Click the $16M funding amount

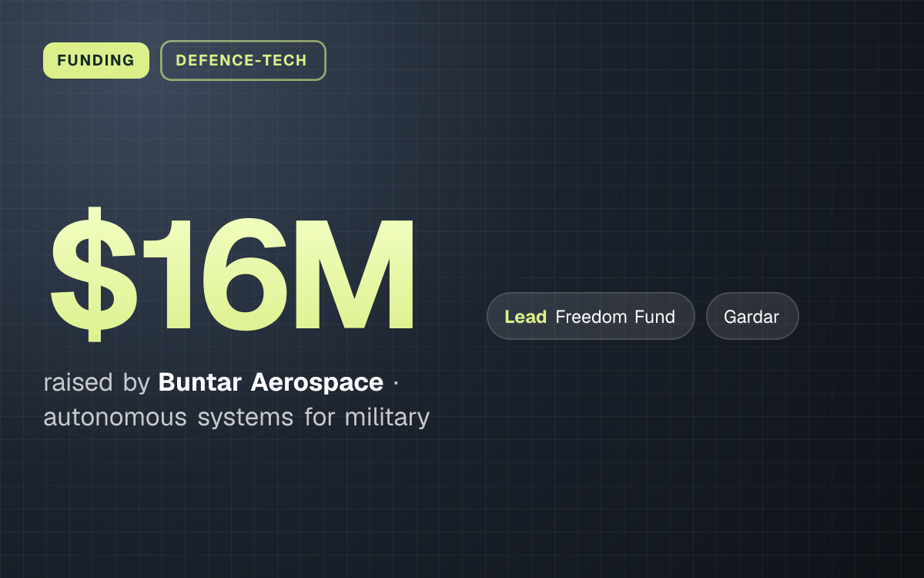coord(233,275)
